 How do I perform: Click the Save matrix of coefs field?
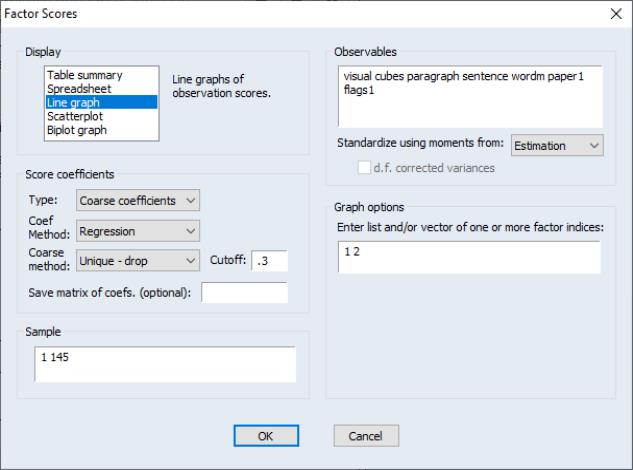click(x=244, y=292)
